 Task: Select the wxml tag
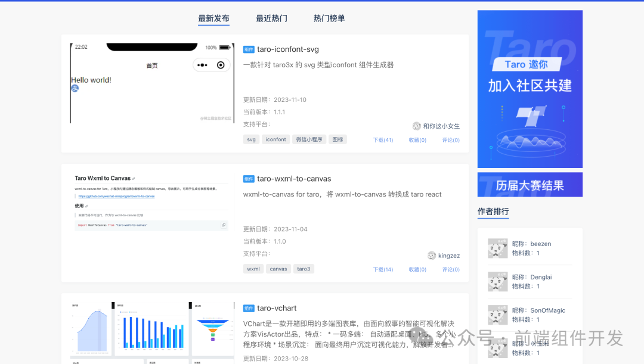pos(253,269)
